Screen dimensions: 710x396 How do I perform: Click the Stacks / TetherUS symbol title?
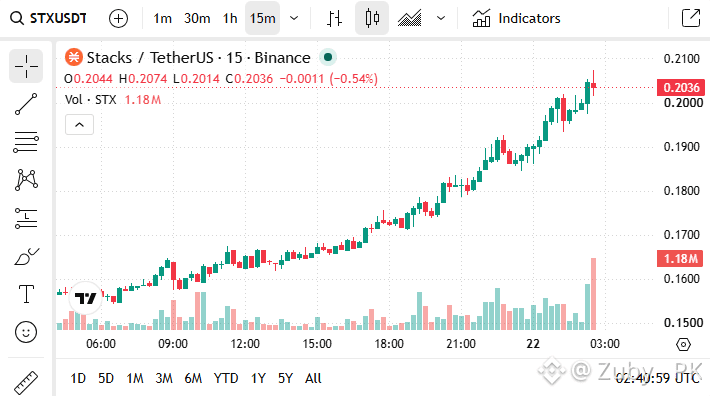pyautogui.click(x=198, y=58)
